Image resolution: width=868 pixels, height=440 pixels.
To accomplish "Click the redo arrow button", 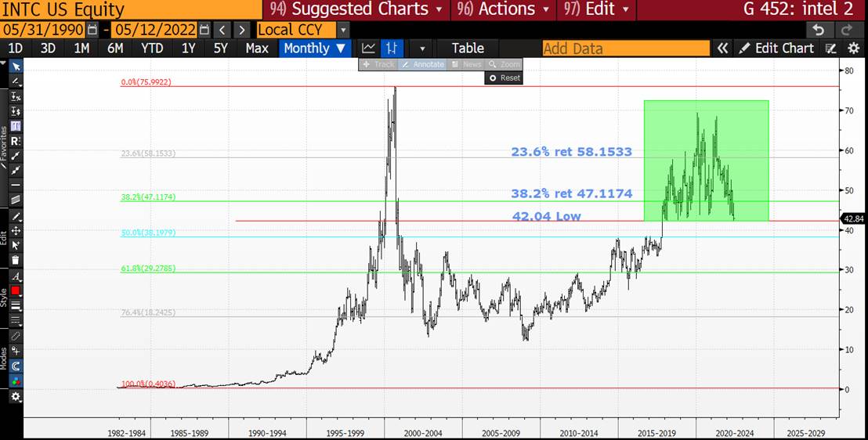I will pyautogui.click(x=847, y=30).
